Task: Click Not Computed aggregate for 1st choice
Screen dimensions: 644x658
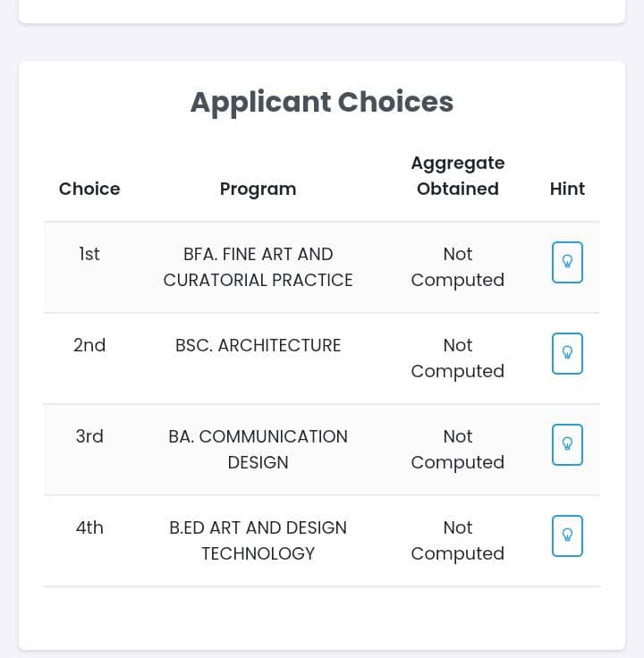Action: (458, 267)
